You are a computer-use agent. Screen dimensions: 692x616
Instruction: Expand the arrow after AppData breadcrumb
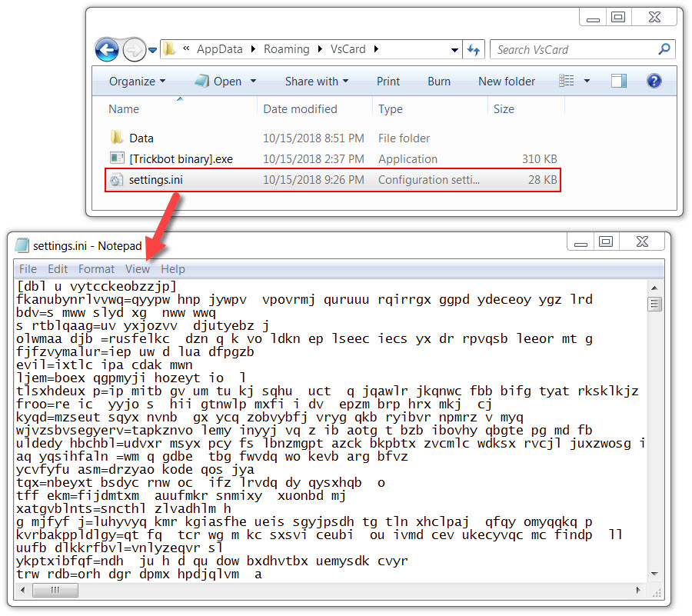[x=253, y=49]
